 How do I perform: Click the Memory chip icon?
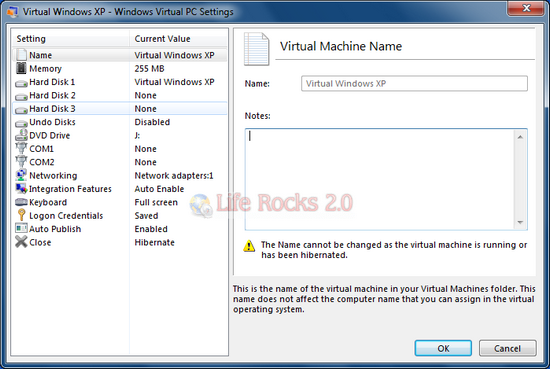(21, 68)
